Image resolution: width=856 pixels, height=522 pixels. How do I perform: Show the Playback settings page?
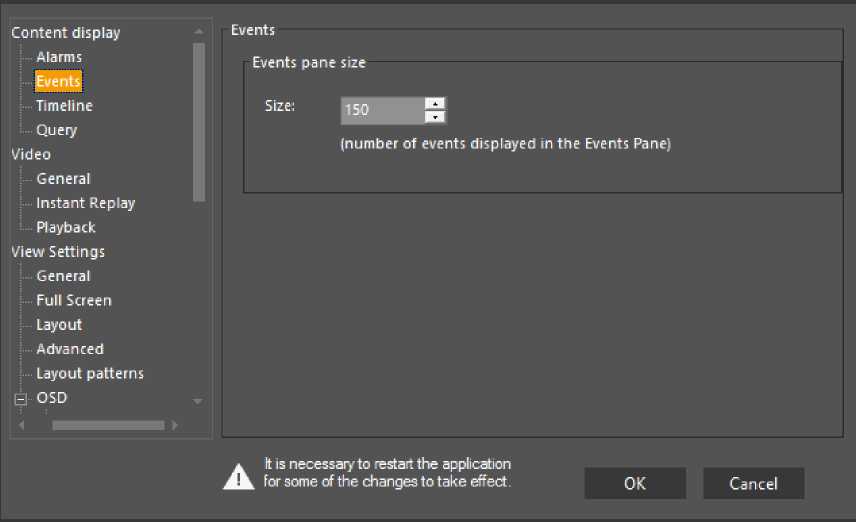[66, 227]
